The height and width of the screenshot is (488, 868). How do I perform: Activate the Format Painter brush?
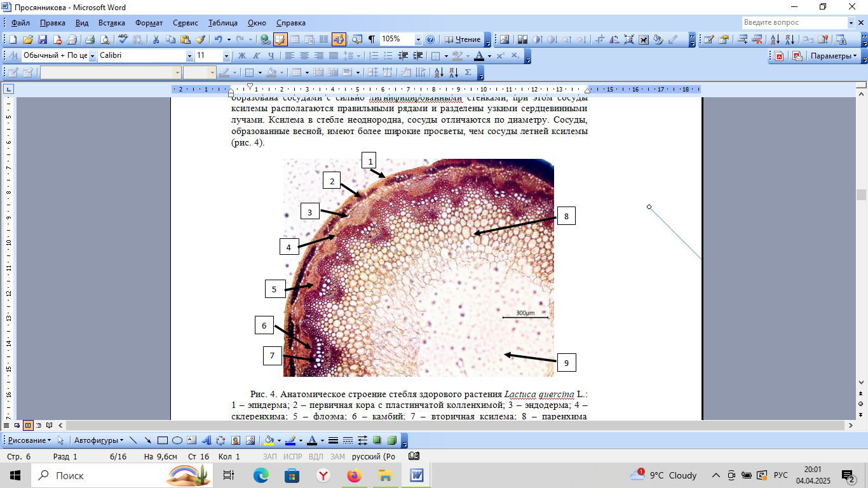200,39
